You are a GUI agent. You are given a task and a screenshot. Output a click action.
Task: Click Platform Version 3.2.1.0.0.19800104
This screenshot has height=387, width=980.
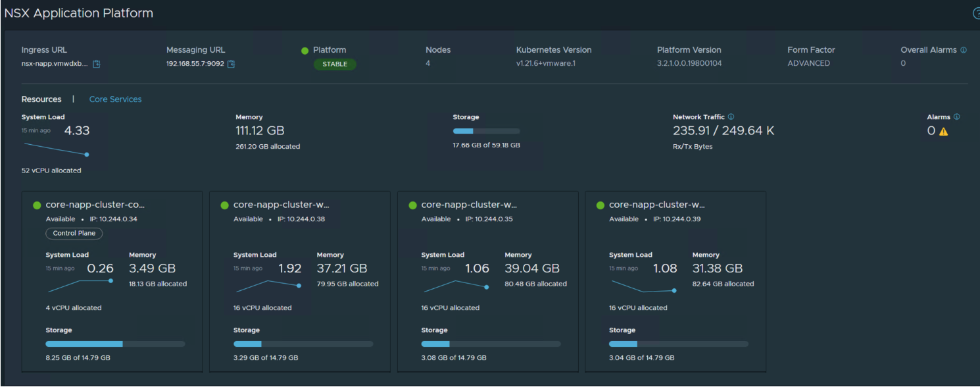coord(689,64)
